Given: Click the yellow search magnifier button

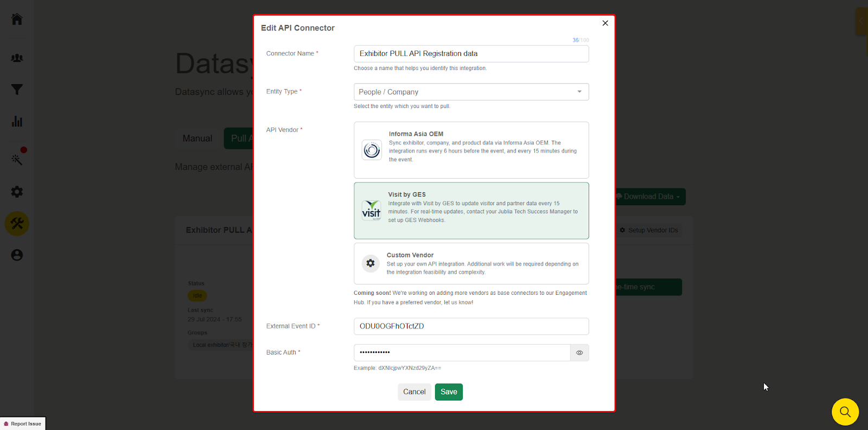Looking at the screenshot, I should click(845, 412).
